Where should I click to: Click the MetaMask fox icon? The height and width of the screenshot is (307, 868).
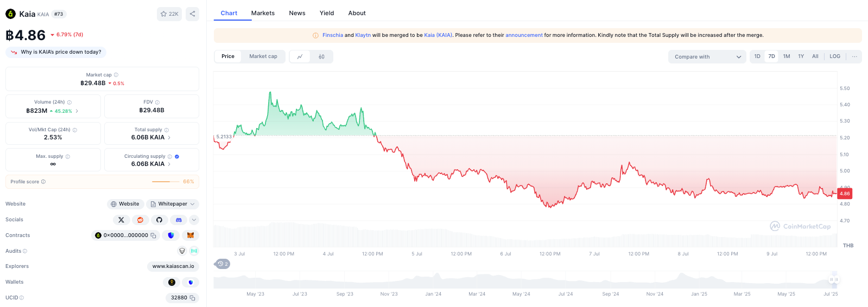coord(191,235)
